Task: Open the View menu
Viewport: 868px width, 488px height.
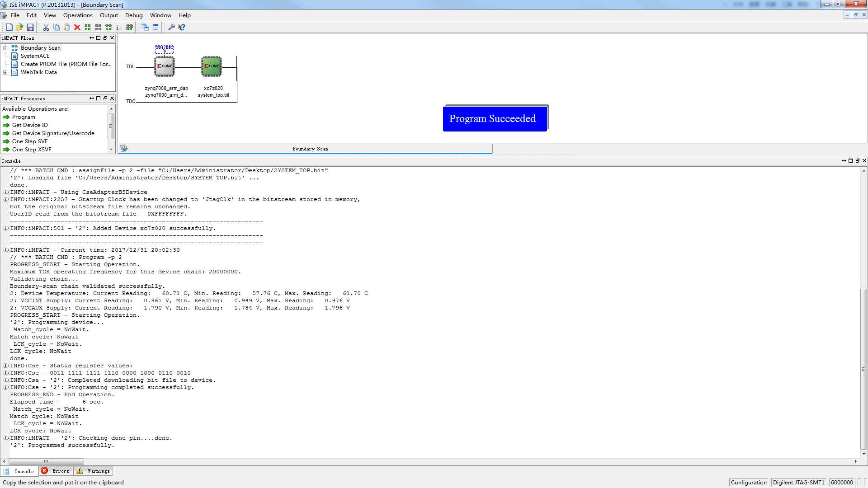Action: (x=50, y=15)
